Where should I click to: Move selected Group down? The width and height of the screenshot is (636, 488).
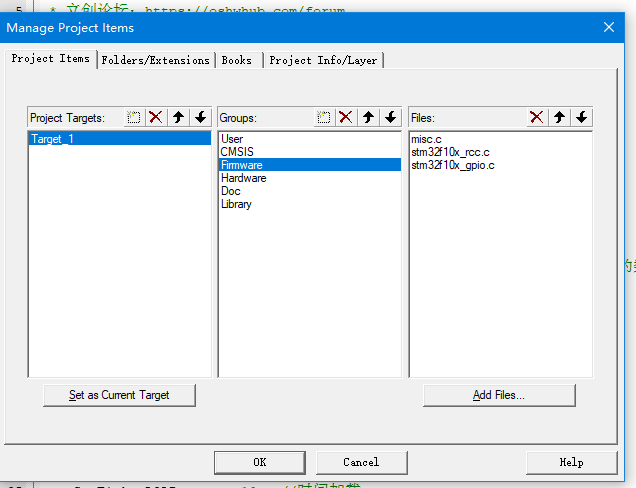[x=391, y=118]
